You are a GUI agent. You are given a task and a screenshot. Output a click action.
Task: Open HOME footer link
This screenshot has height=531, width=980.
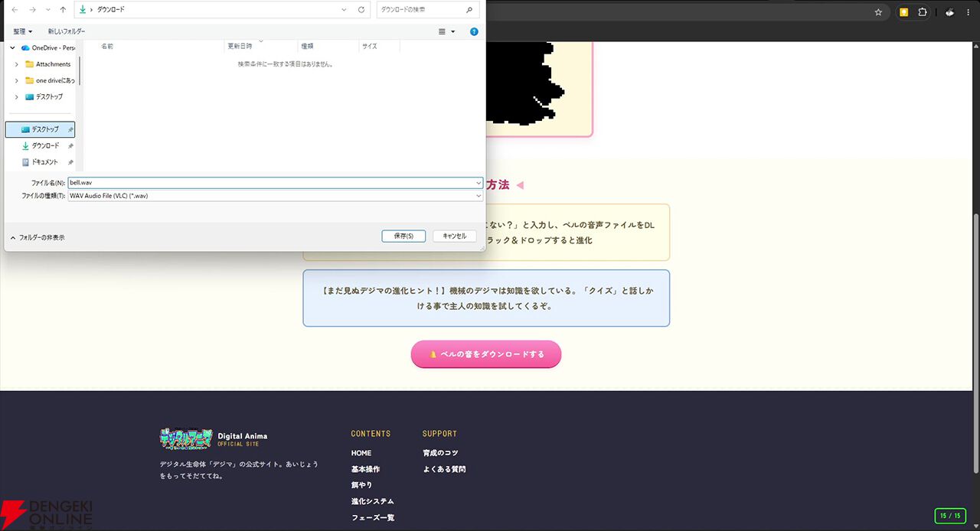[361, 453]
